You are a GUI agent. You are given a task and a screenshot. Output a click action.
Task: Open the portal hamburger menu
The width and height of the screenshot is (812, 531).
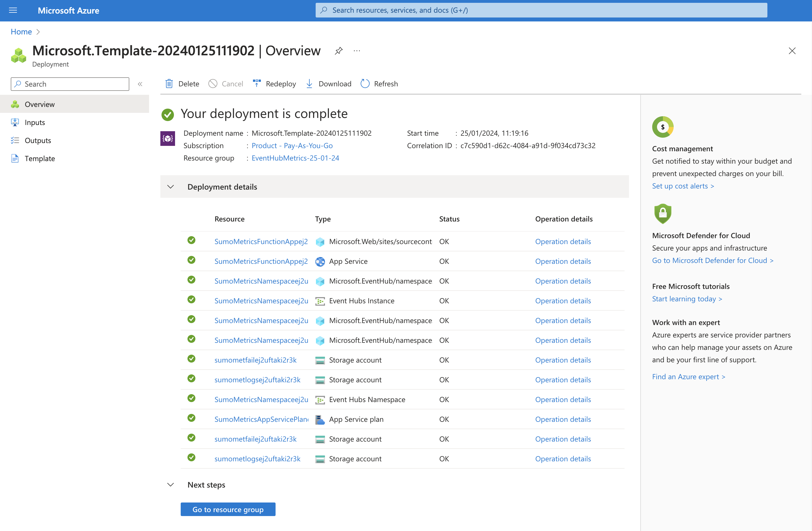coord(13,10)
